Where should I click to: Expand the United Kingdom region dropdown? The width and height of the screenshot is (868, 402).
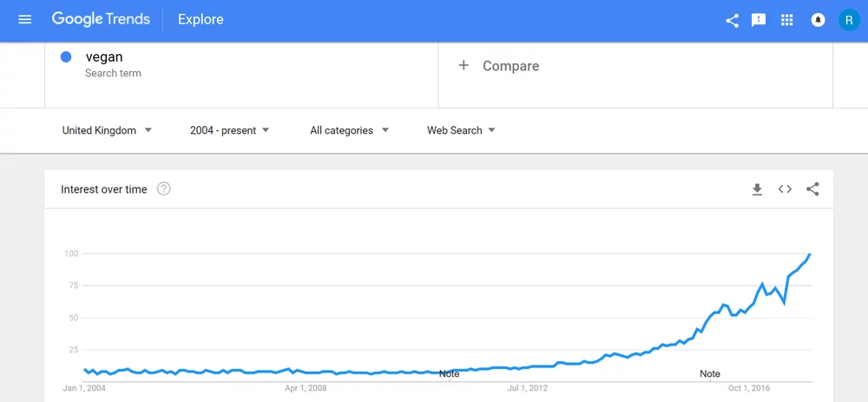(107, 130)
